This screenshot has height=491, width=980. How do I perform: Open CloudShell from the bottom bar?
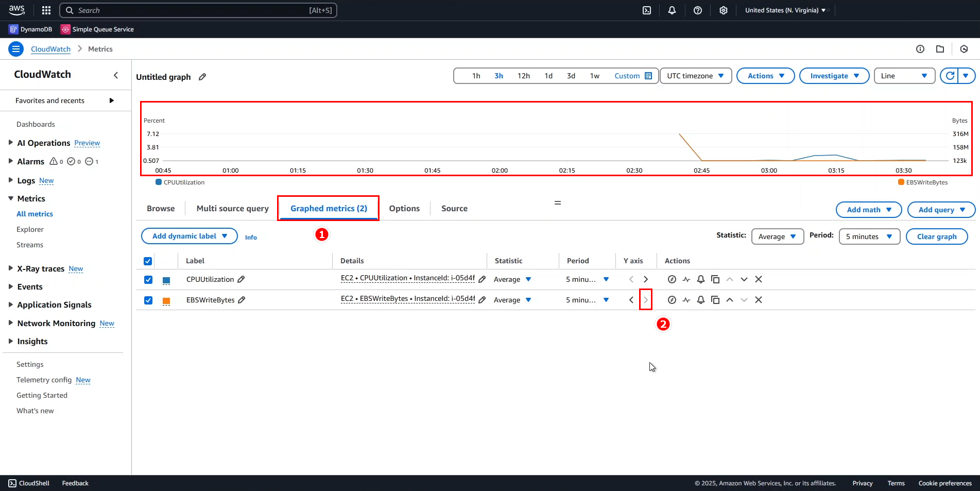coord(29,483)
